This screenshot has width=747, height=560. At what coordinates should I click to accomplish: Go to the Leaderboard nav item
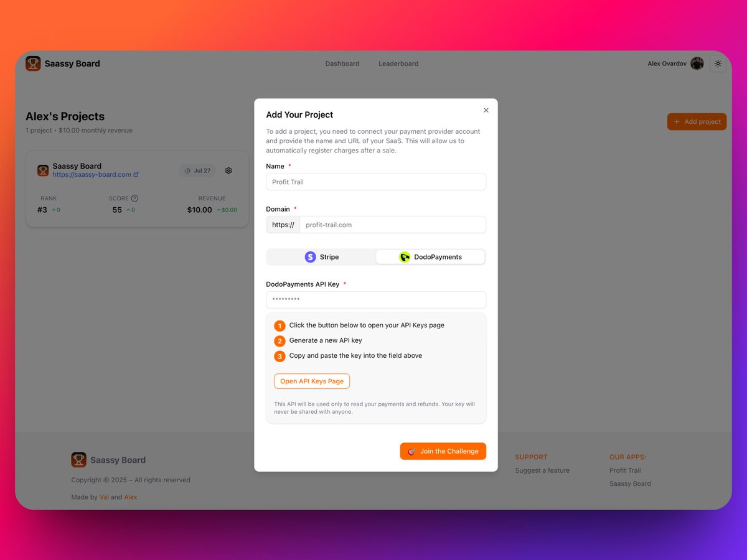[398, 63]
